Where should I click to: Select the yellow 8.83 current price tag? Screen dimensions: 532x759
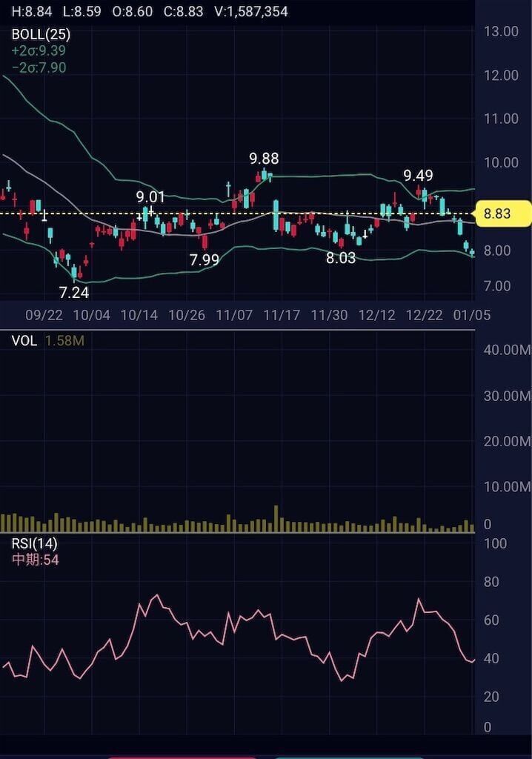(502, 213)
